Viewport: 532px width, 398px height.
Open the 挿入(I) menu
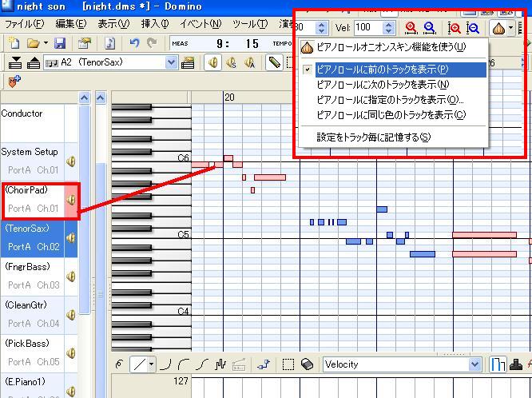(155, 24)
